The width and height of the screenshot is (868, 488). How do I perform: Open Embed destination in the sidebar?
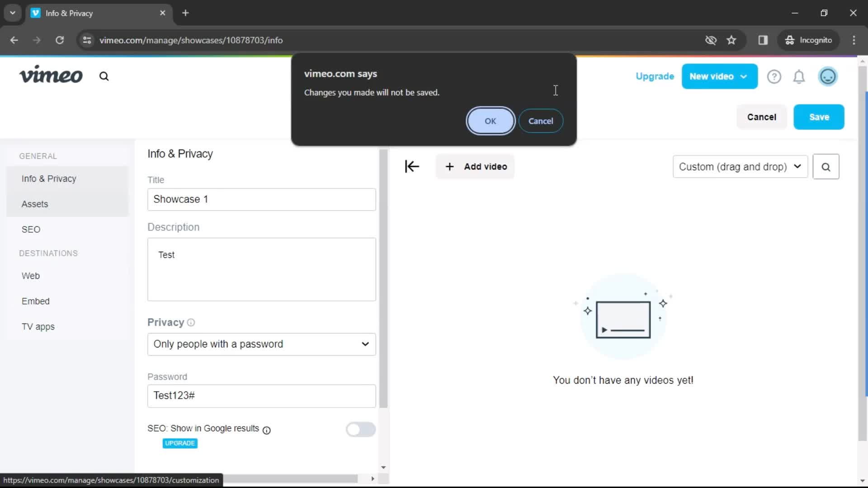pyautogui.click(x=67, y=301)
